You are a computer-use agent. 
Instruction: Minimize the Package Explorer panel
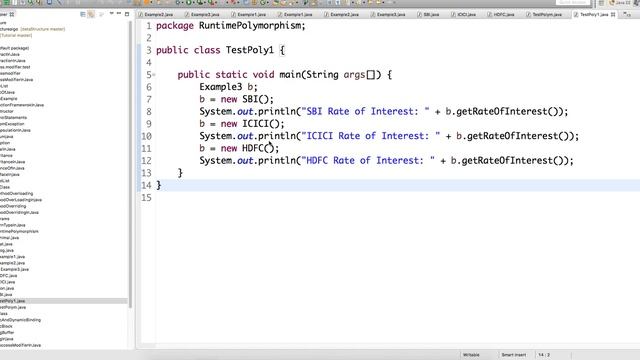point(119,13)
